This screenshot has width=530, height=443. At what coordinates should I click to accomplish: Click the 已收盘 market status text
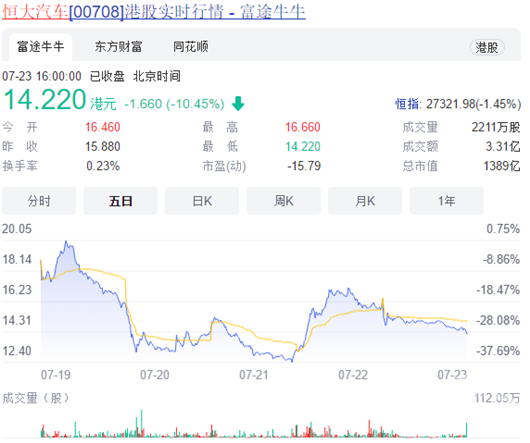click(107, 76)
